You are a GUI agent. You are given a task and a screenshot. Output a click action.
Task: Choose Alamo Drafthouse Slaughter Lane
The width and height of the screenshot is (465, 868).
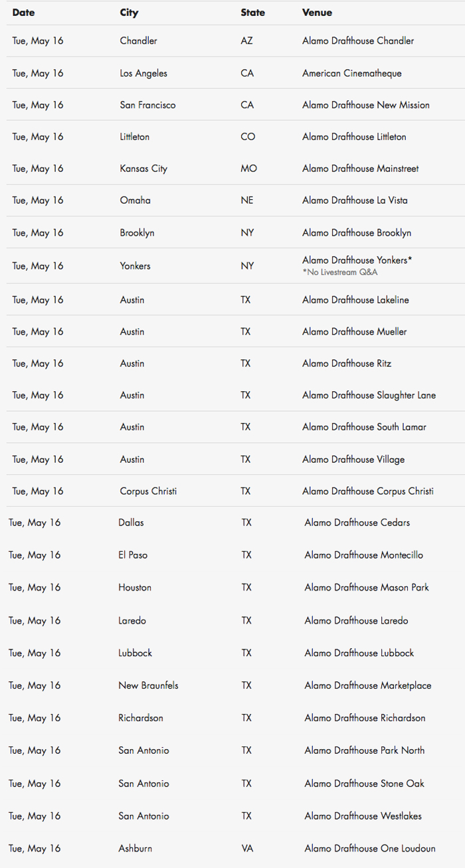[369, 395]
